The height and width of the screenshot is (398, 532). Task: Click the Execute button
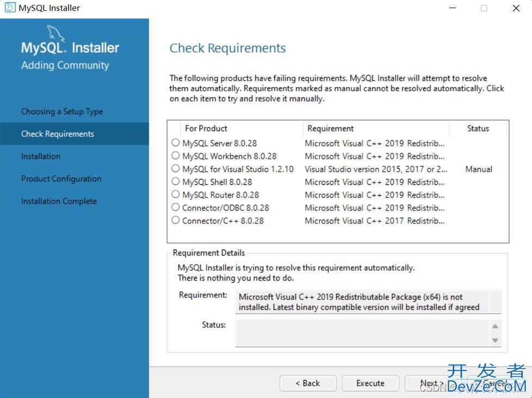click(x=370, y=383)
